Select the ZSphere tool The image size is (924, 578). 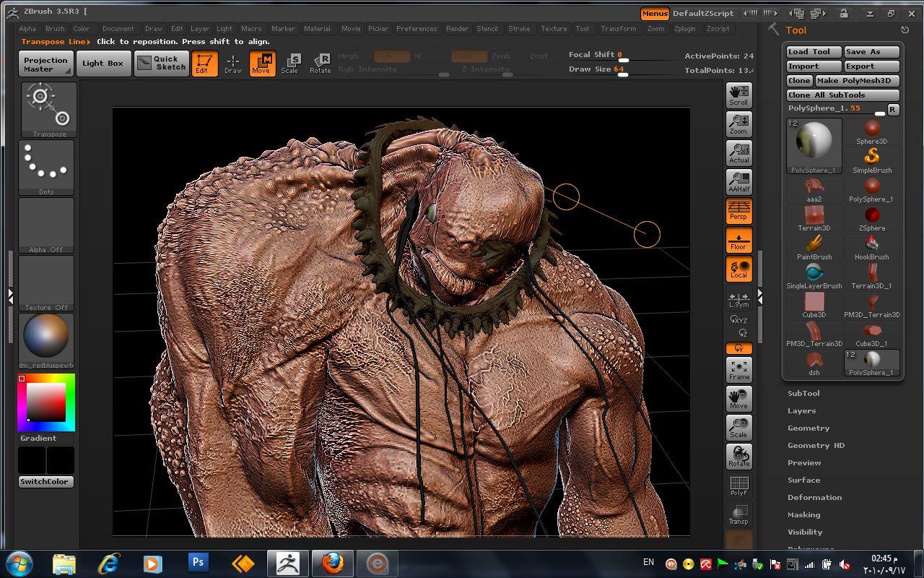point(872,219)
